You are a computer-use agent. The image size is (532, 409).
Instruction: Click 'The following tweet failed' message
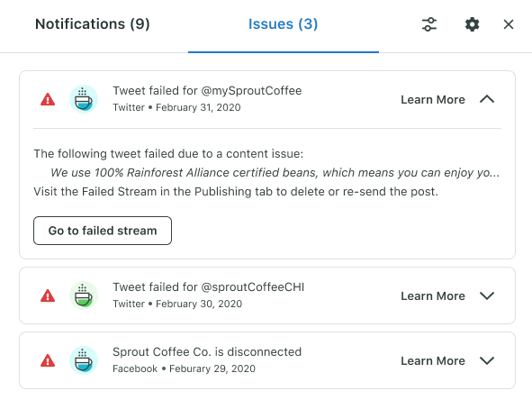168,154
